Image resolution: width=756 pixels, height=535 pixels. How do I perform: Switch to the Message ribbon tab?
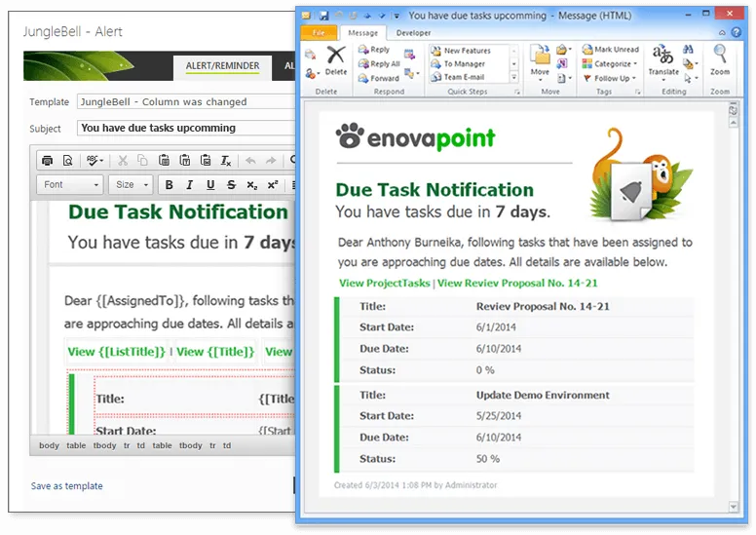[363, 33]
